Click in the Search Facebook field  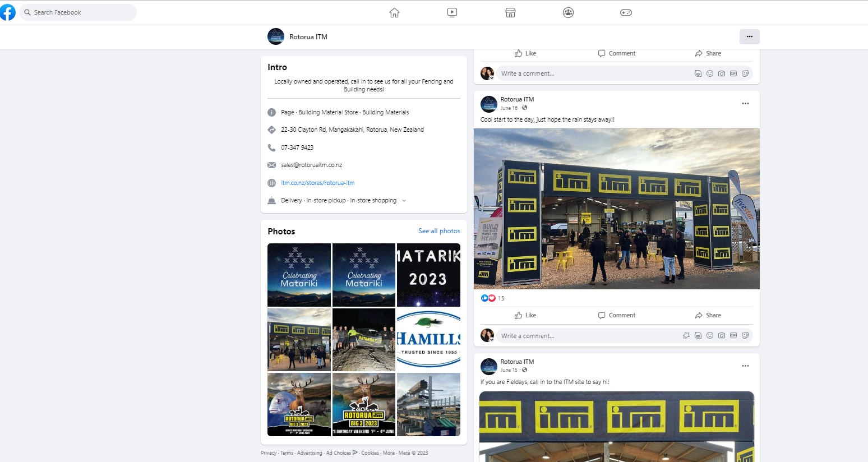click(x=78, y=12)
